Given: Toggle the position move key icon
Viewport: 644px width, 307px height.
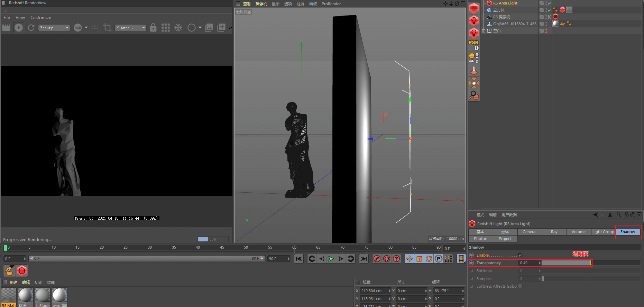Looking at the screenshot, I should (410, 259).
